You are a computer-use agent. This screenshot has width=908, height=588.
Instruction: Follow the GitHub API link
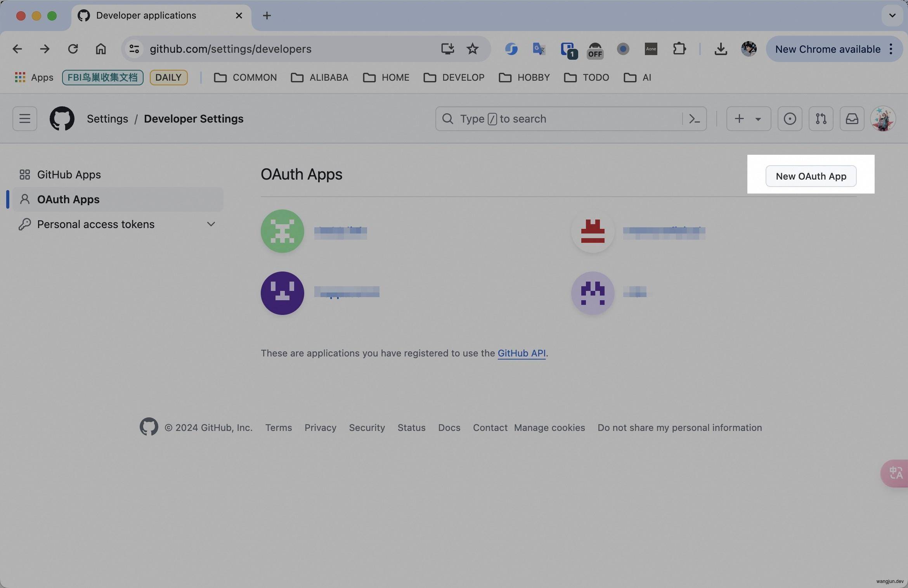[522, 353]
